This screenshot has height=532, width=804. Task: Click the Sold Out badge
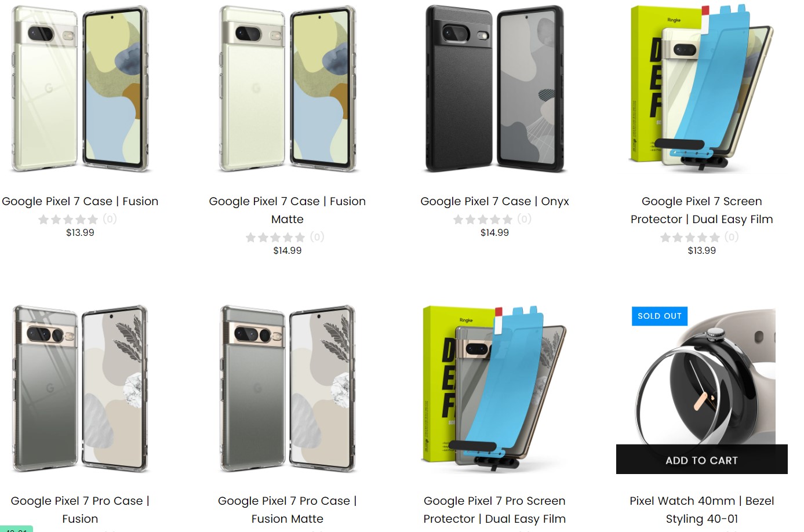point(660,316)
